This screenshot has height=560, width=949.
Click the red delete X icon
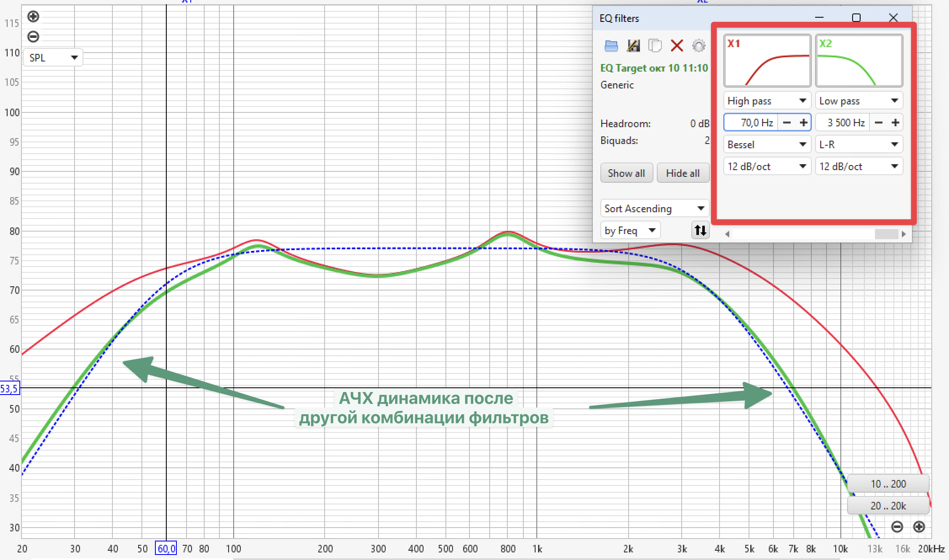(x=677, y=45)
